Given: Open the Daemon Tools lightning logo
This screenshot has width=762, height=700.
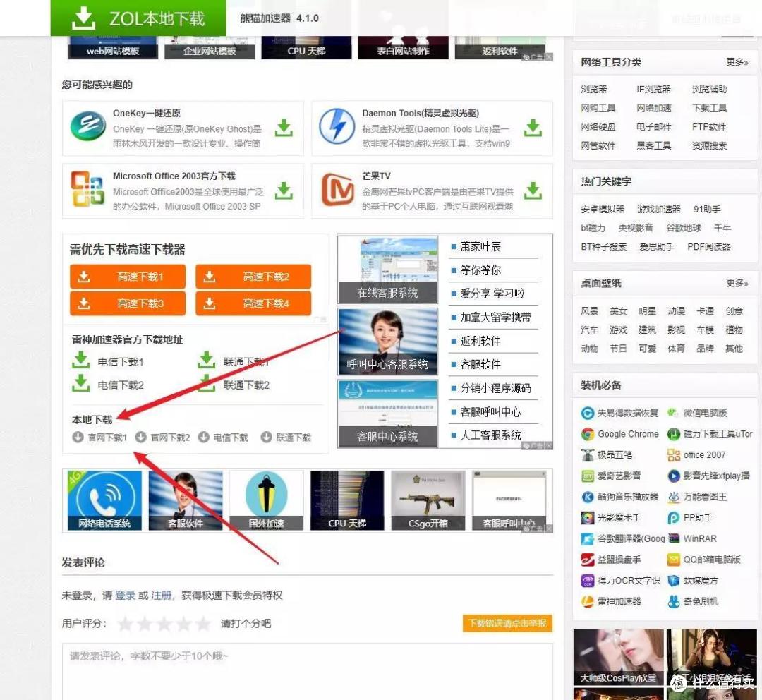Looking at the screenshot, I should point(337,126).
